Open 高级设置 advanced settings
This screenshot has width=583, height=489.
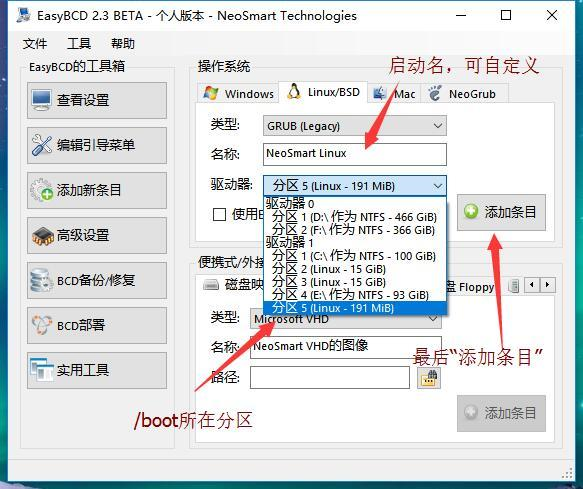(97, 235)
